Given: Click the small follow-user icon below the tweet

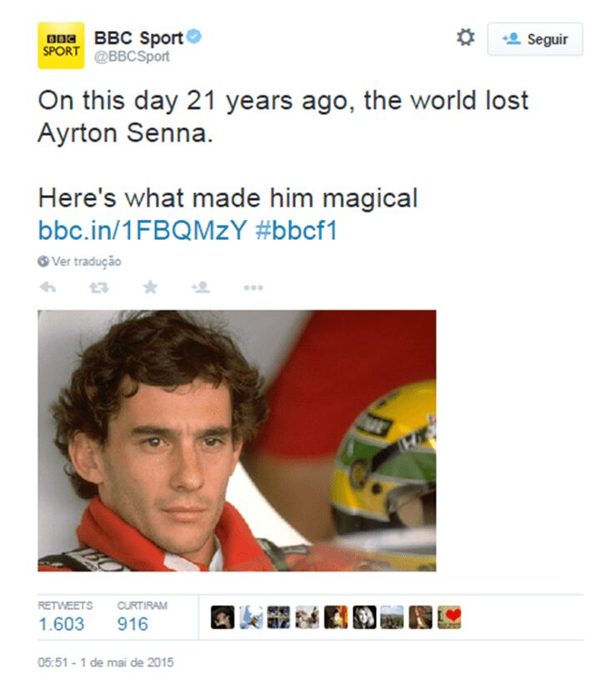Looking at the screenshot, I should 200,287.
